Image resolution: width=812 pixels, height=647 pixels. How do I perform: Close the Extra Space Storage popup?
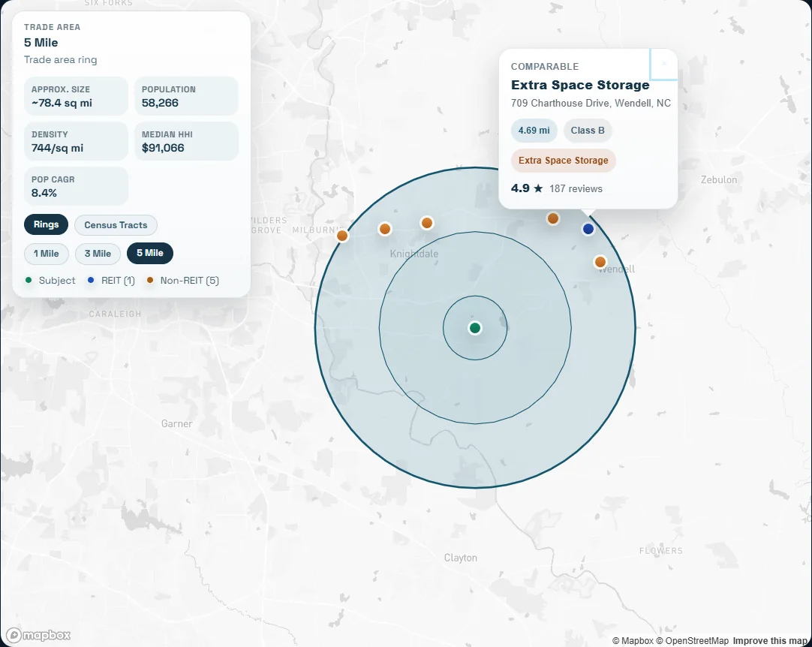tap(664, 64)
